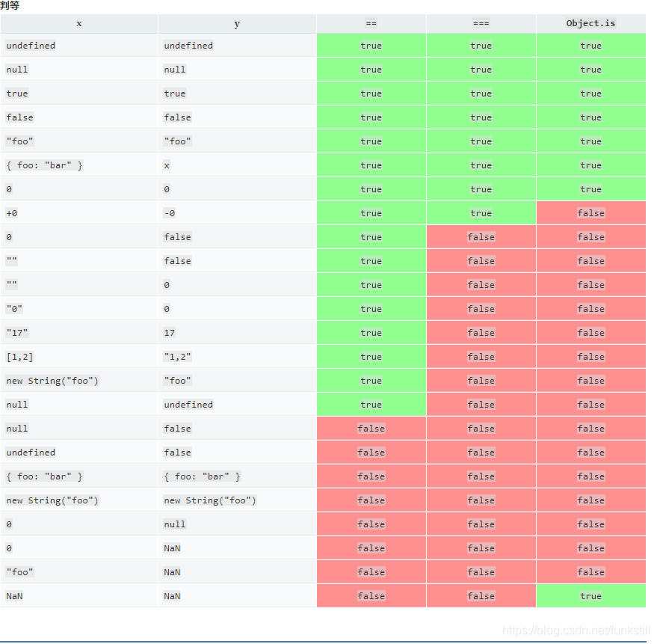Click y cell '{ foo: "bar" }'

[x=202, y=476]
